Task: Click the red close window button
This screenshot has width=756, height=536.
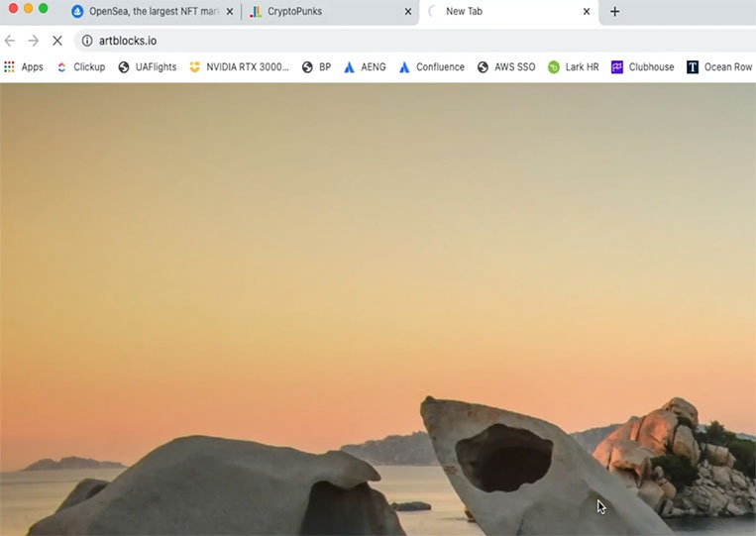Action: 14,8
